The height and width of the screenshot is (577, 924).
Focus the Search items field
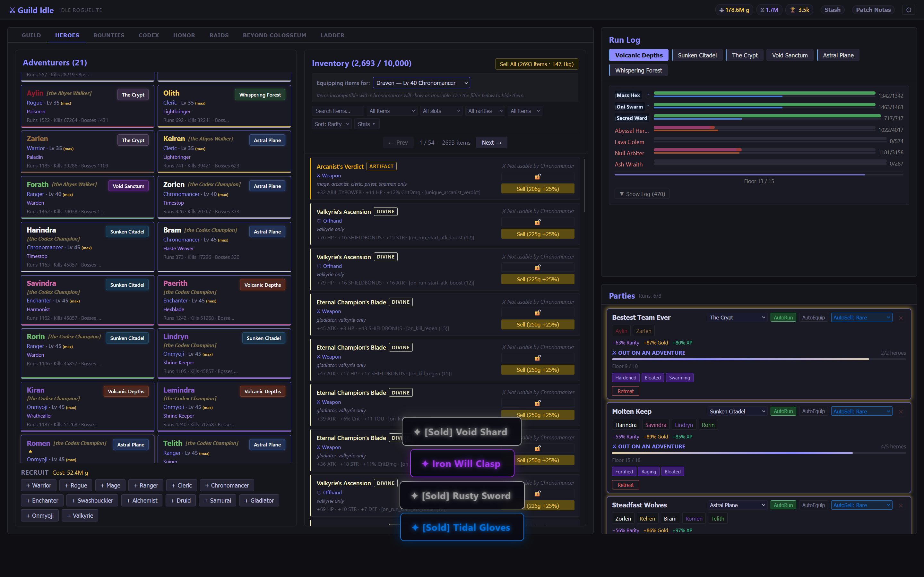coord(338,111)
